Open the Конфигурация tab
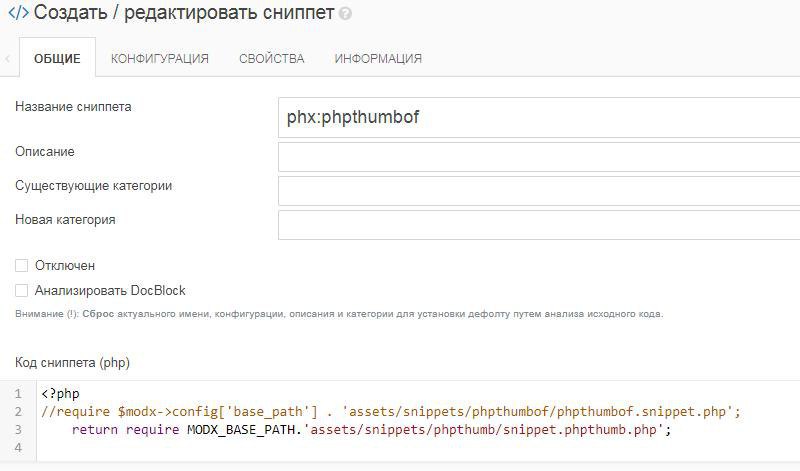Screen dimensions: 800x471 coord(160,58)
